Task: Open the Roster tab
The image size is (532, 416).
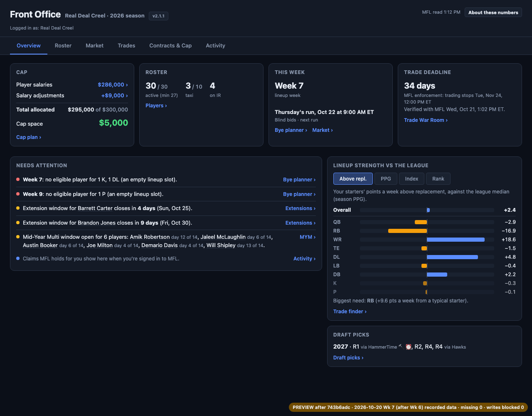Action: [63, 46]
